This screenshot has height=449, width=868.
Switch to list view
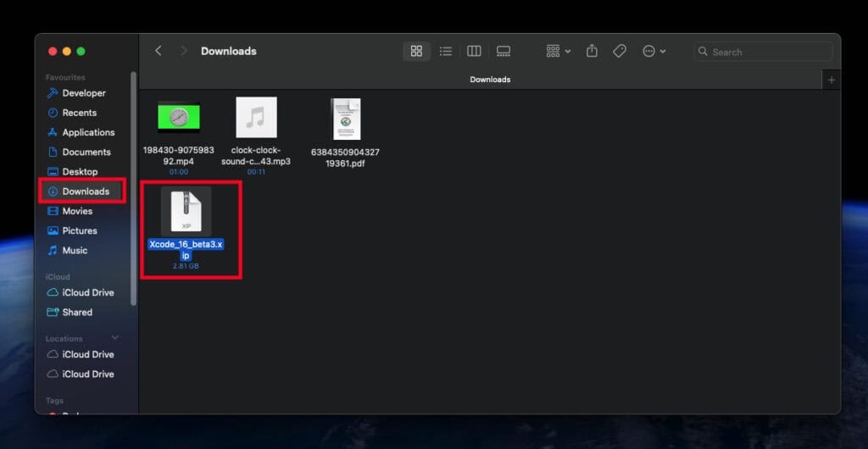pos(446,52)
